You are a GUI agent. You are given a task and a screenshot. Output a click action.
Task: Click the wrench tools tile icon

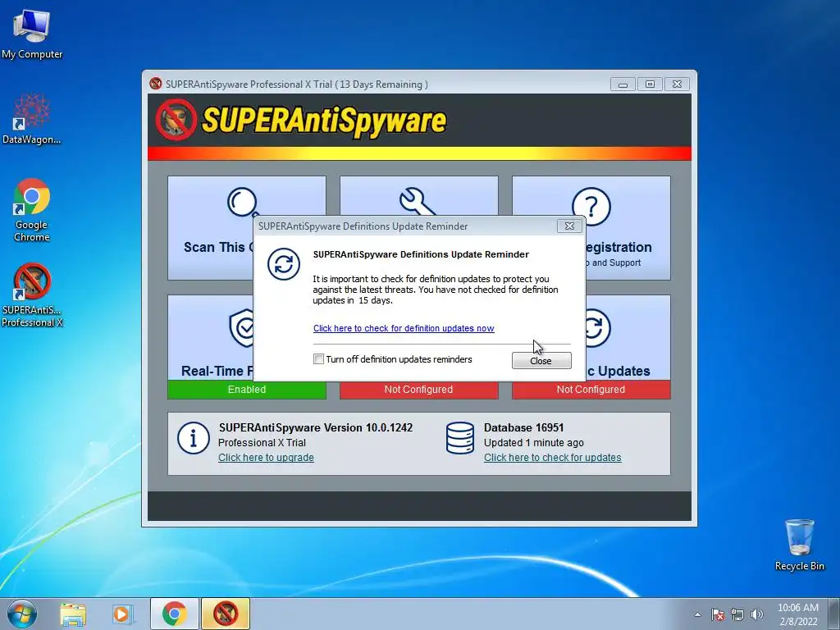click(417, 202)
